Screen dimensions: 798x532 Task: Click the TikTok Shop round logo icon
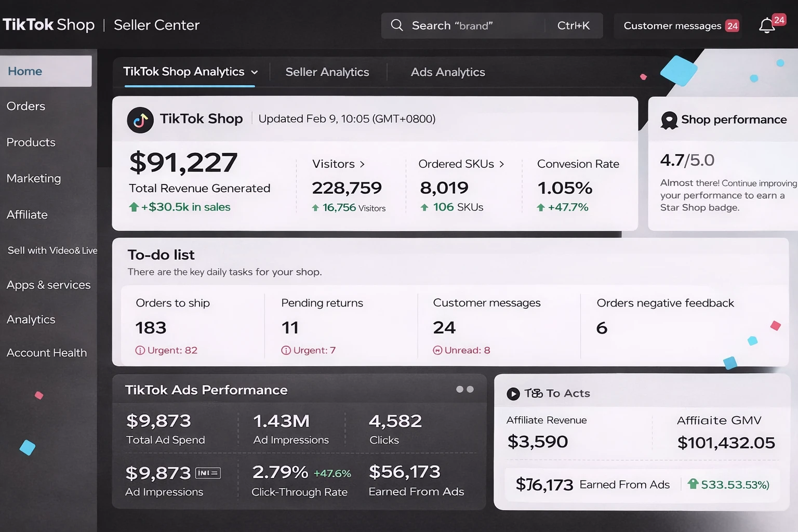140,120
